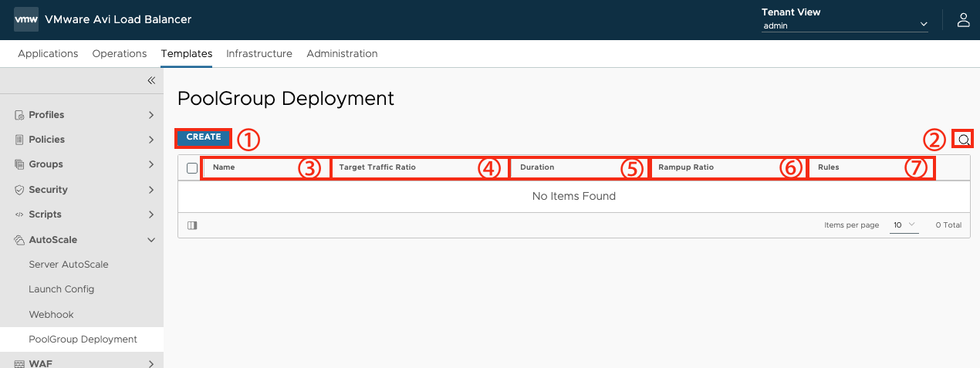Screen dimensions: 980x368
Task: Expand the Security section
Action: click(x=151, y=190)
